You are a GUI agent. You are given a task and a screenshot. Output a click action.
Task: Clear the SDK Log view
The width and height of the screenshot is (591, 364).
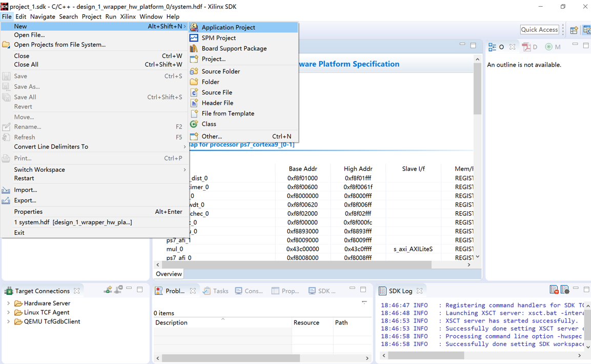(554, 289)
